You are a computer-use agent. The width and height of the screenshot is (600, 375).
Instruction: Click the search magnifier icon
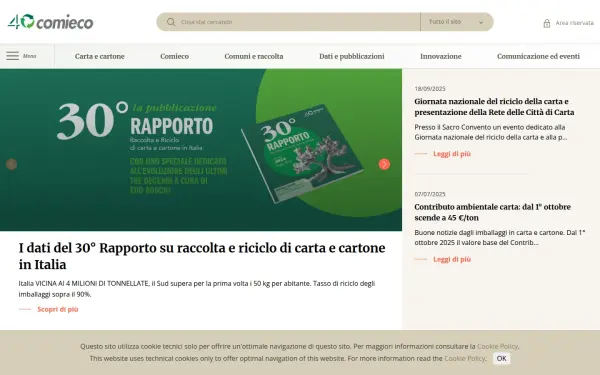pos(171,22)
